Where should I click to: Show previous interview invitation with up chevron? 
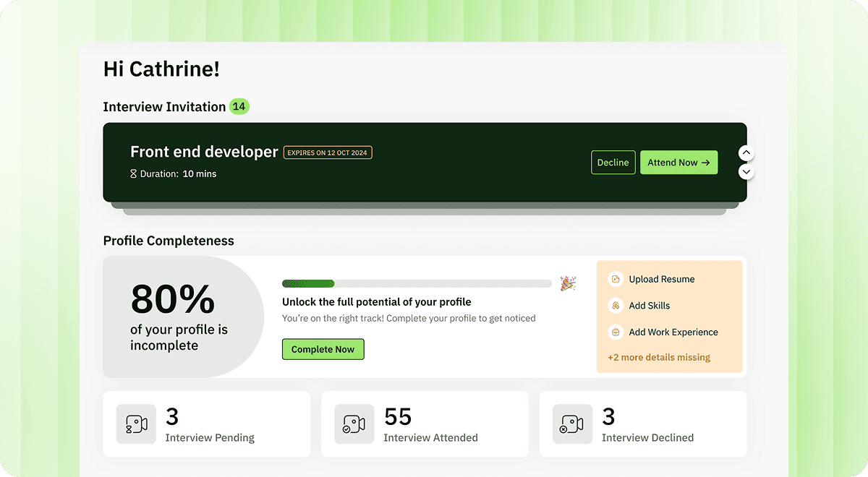(746, 153)
